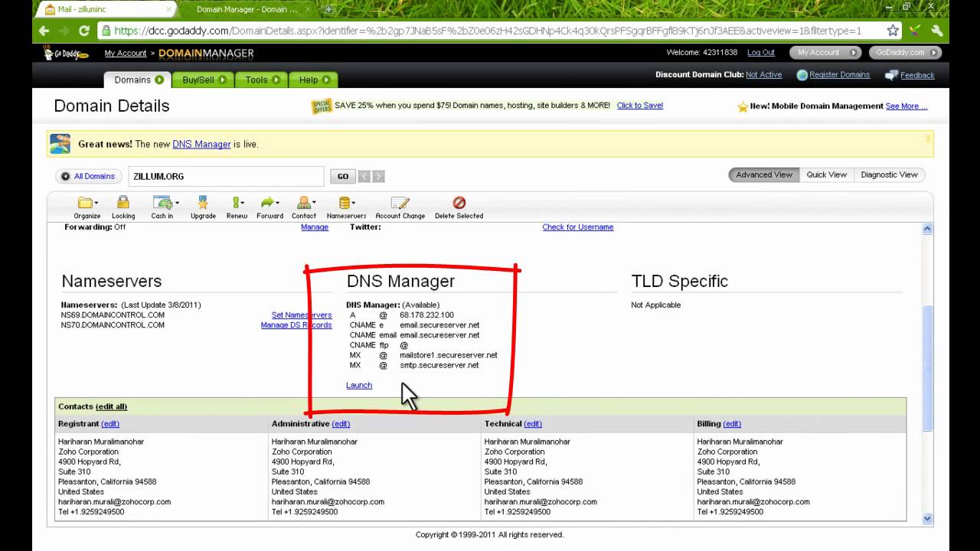980x551 pixels.
Task: Open the Set Nameservers link
Action: [x=302, y=315]
